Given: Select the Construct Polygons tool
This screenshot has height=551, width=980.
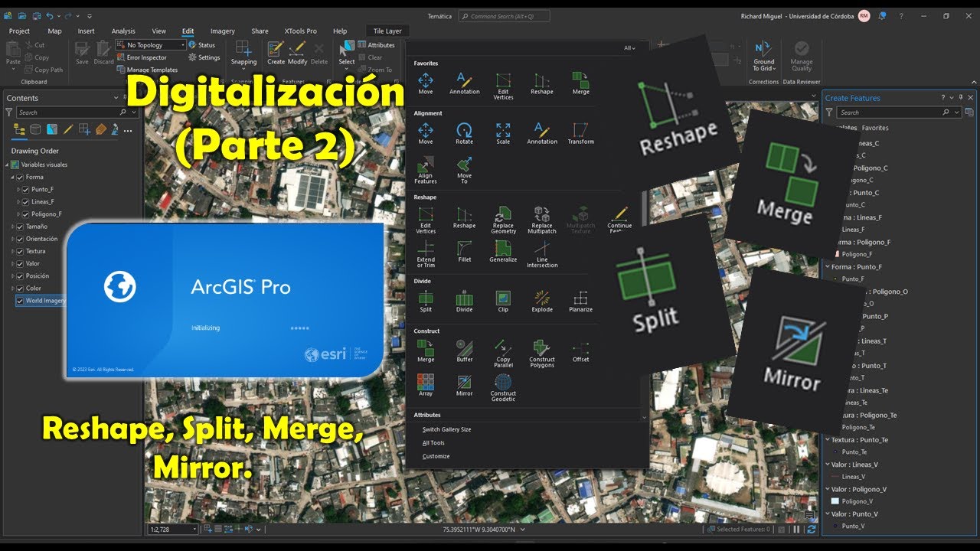Looking at the screenshot, I should [x=542, y=354].
